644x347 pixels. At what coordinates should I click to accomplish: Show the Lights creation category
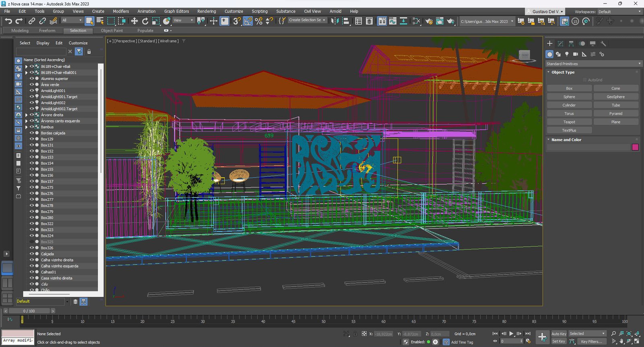pyautogui.click(x=567, y=54)
